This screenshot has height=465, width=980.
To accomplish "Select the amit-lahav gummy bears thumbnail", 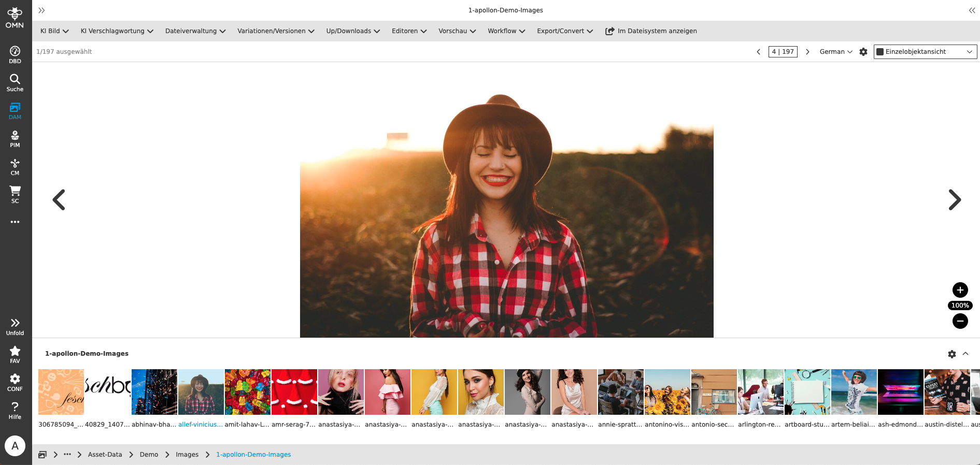I will (x=248, y=392).
